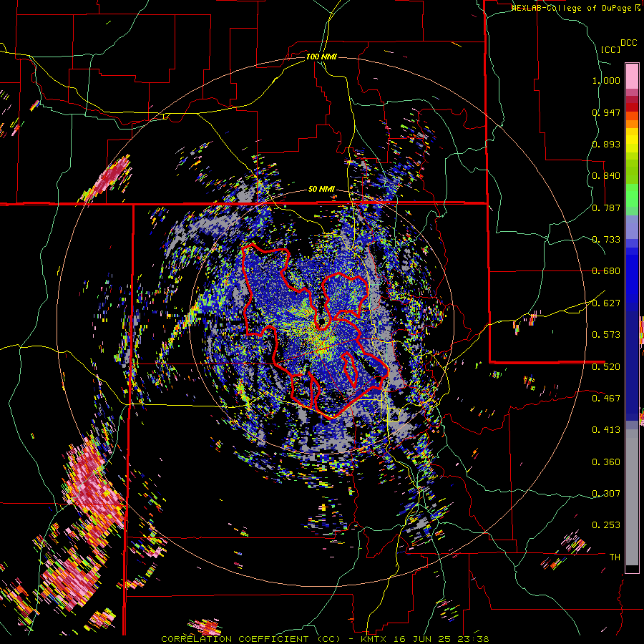The height and width of the screenshot is (644, 644).
Task: Pick the lavender segment of the color scale
Action: click(632, 227)
